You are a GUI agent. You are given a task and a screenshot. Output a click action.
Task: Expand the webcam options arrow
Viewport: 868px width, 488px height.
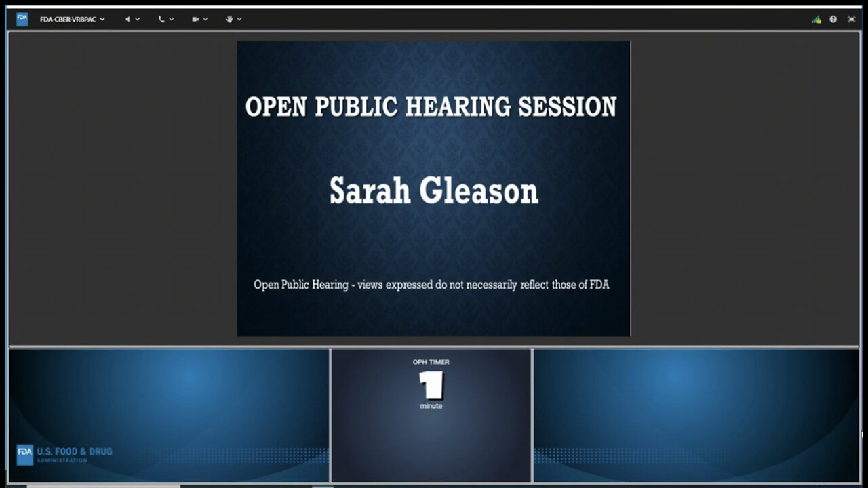[x=205, y=19]
